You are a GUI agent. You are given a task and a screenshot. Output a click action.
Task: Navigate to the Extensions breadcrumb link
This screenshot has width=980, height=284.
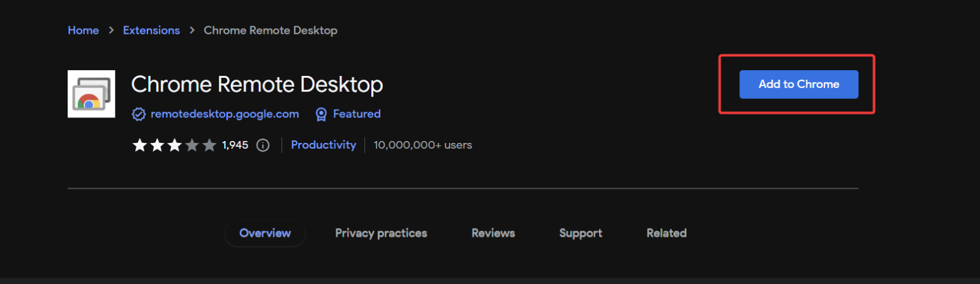pyautogui.click(x=151, y=31)
